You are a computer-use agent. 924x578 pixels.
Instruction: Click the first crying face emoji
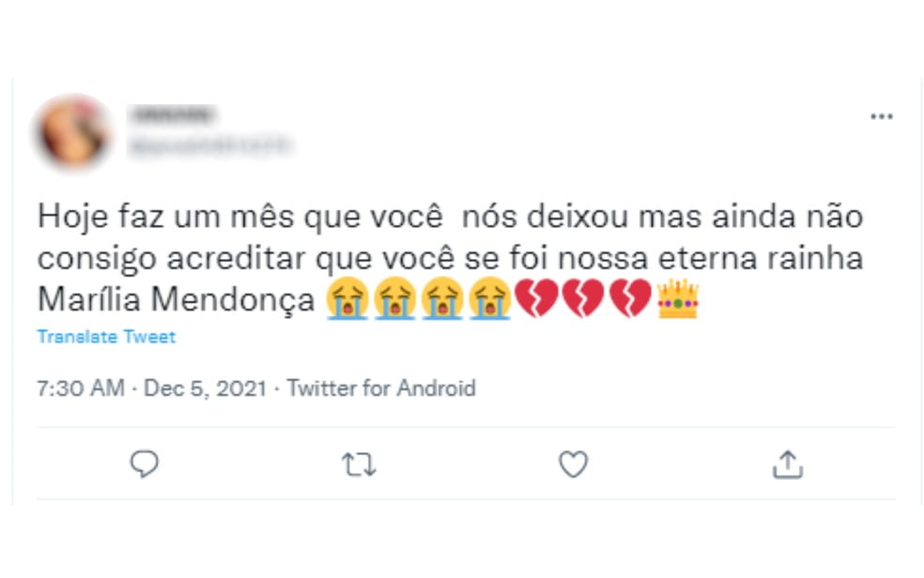(x=346, y=300)
